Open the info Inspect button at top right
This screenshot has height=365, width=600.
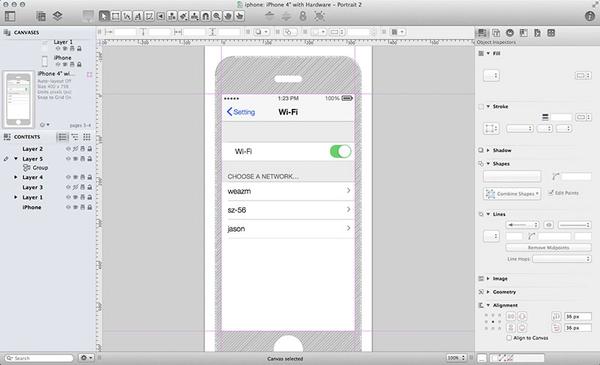tap(590, 16)
